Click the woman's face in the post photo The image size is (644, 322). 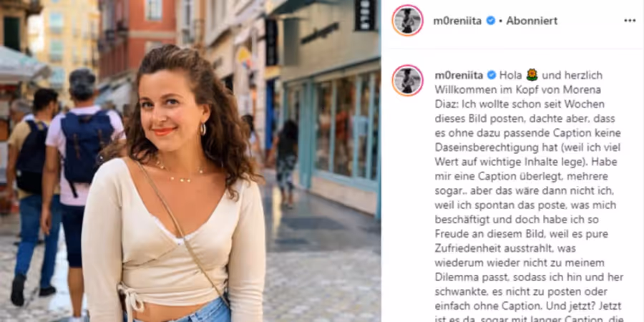pyautogui.click(x=166, y=109)
